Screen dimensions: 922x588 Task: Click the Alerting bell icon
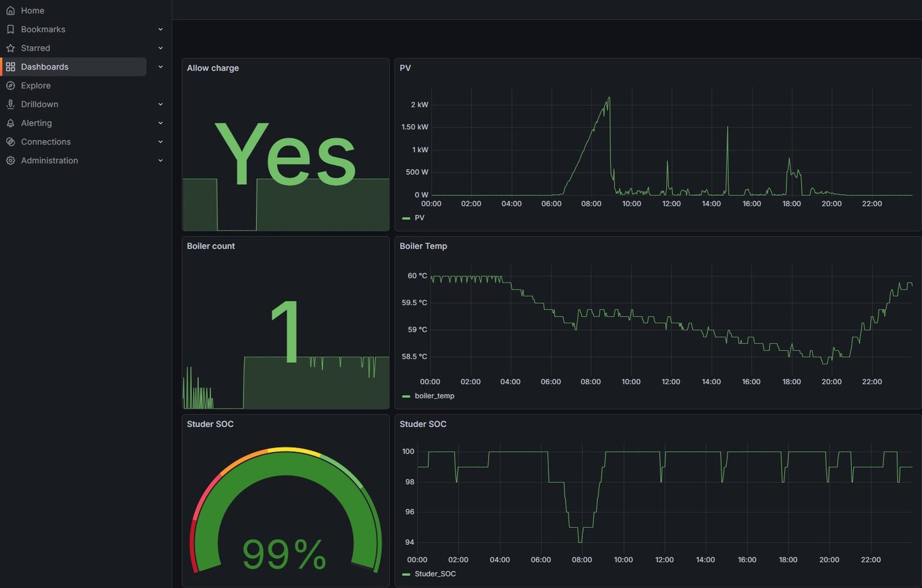pyautogui.click(x=10, y=123)
